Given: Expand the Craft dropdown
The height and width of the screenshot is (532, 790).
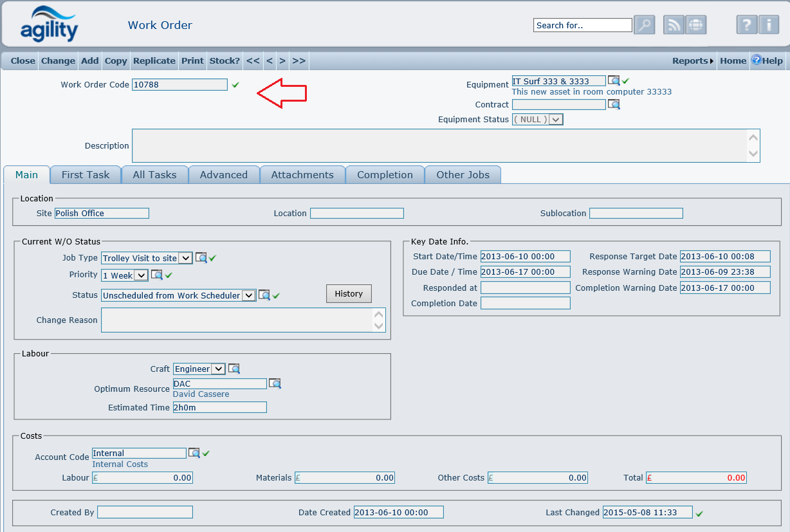Looking at the screenshot, I should [x=218, y=369].
